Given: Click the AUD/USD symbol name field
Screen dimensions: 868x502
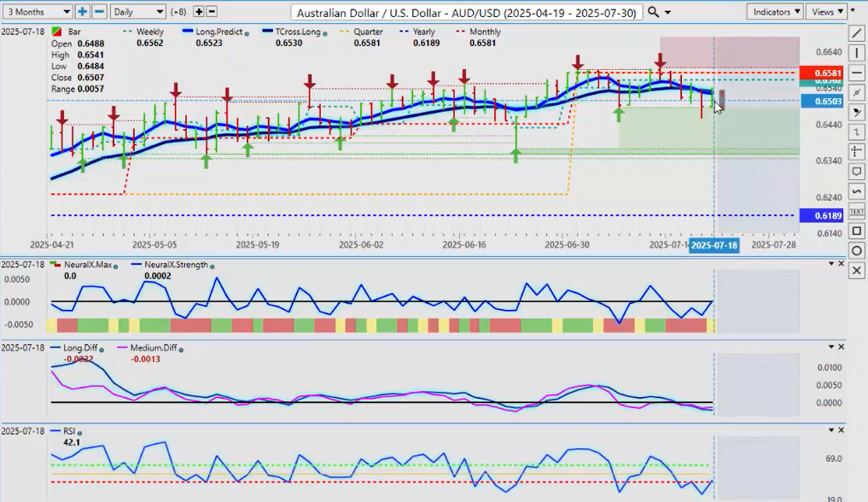Looking at the screenshot, I should tap(467, 12).
